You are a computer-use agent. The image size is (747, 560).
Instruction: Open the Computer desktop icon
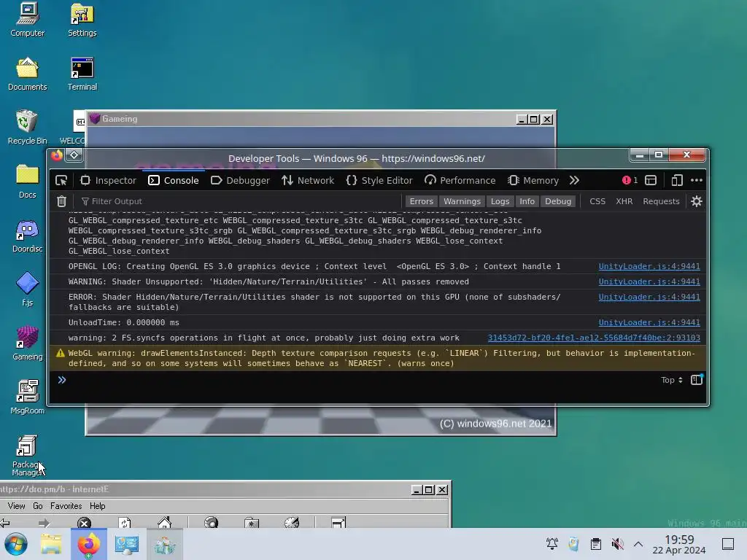(x=27, y=20)
